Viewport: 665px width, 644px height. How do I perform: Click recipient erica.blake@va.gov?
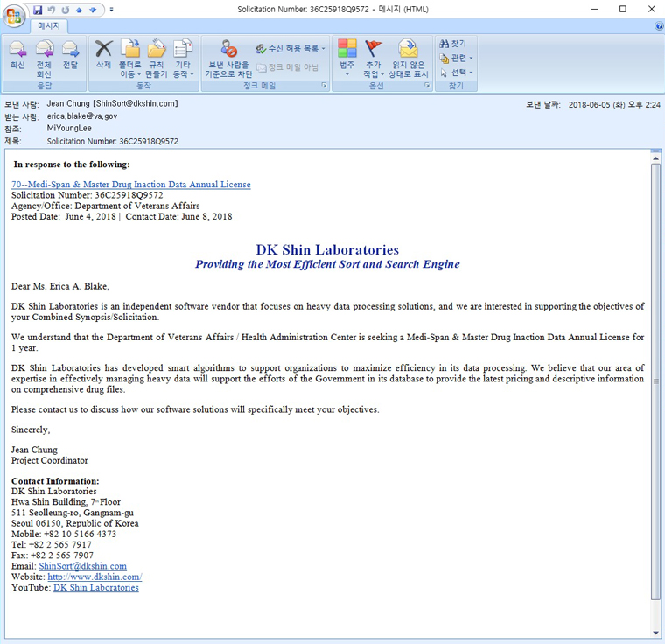[82, 116]
